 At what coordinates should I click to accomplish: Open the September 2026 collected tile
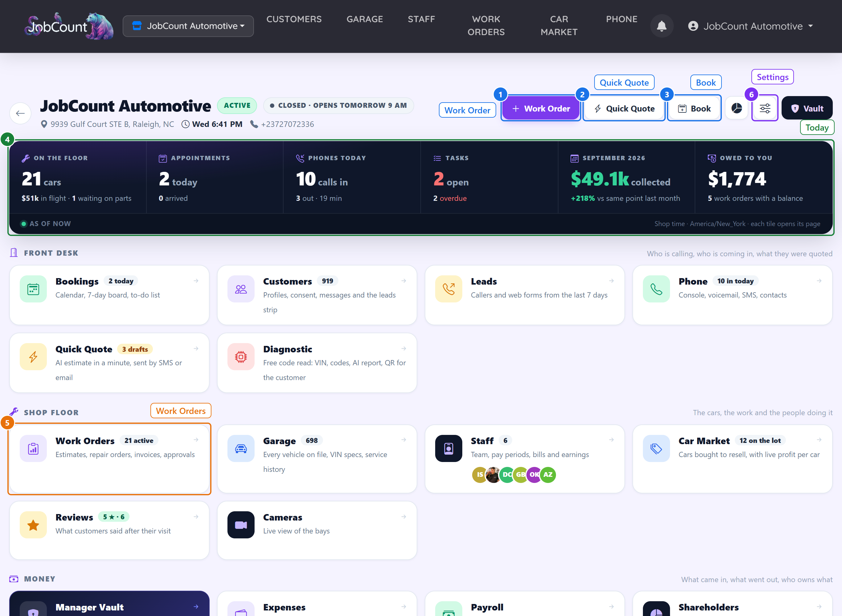pos(626,177)
